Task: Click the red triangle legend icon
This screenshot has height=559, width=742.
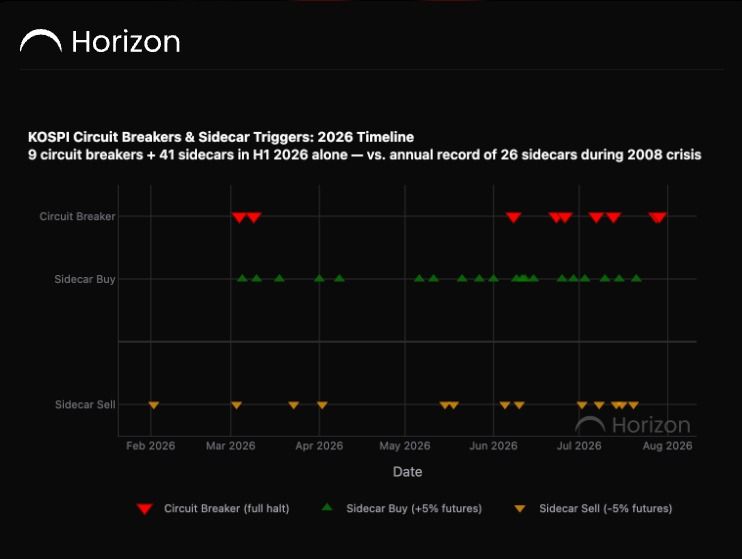Action: coord(145,509)
